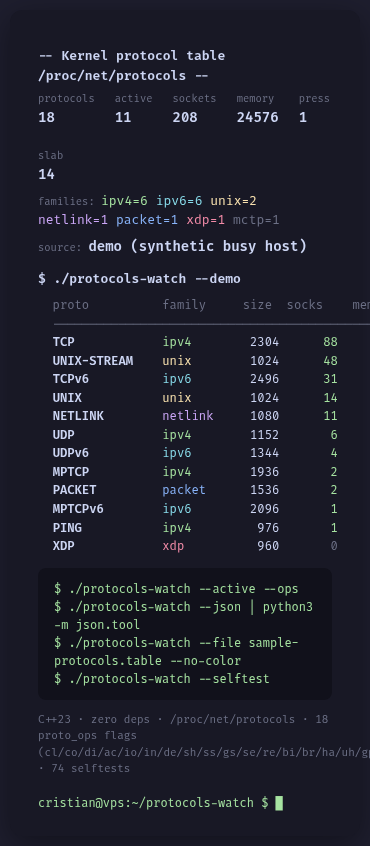Click the '· 74 selftests' footer line
This screenshot has width=370, height=846.
point(84,768)
